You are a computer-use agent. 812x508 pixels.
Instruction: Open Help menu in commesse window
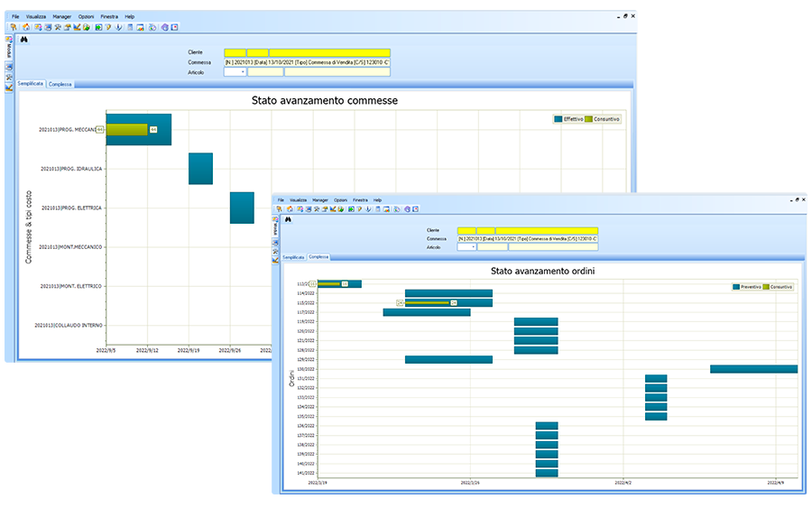coord(129,16)
